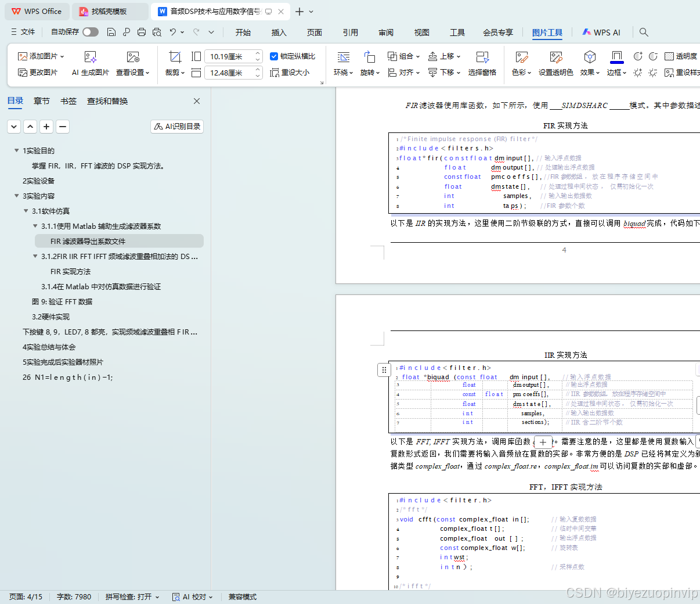Screen dimensions: 700x604
Task: Click the save document icon
Action: 111,32
